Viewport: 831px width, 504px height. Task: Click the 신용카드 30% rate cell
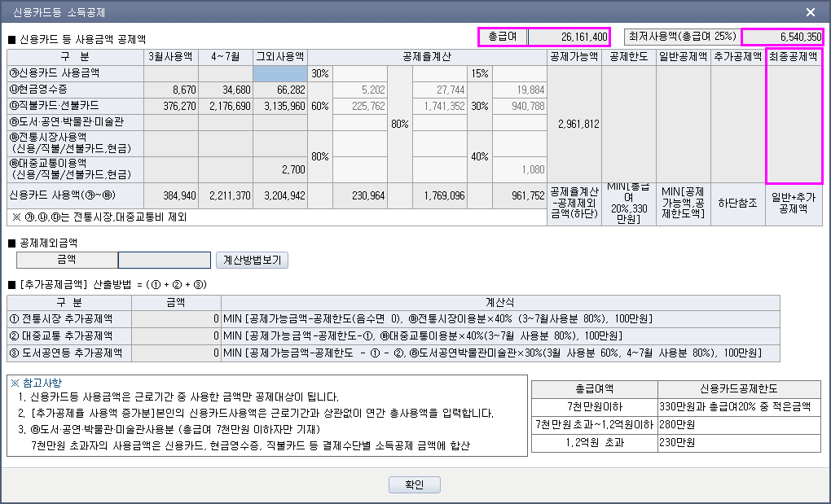(320, 73)
